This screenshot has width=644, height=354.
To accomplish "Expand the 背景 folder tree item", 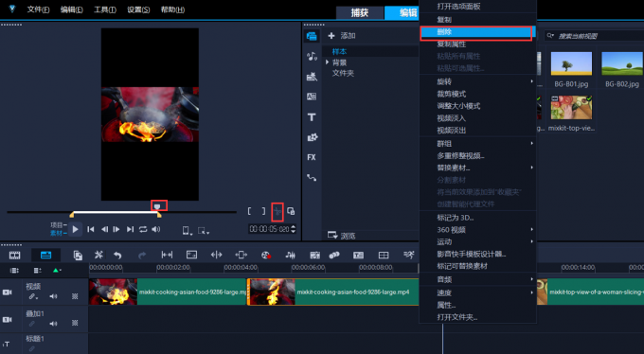I will [x=328, y=62].
